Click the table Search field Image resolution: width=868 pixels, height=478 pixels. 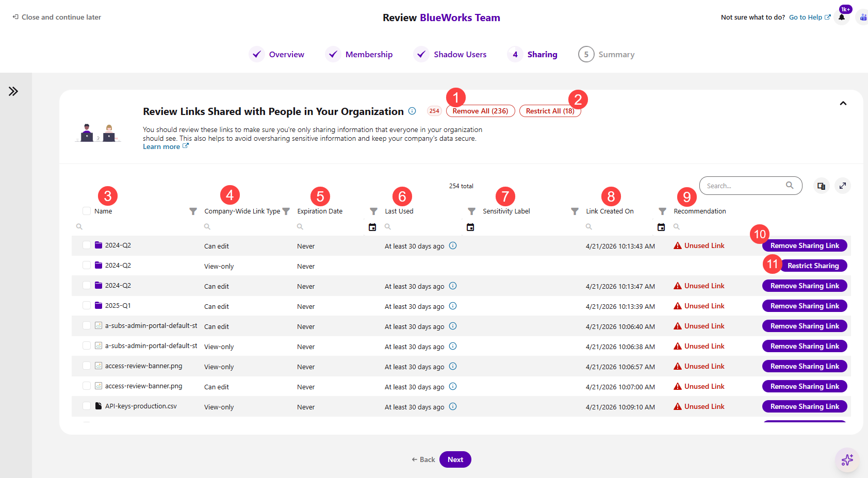pos(750,186)
